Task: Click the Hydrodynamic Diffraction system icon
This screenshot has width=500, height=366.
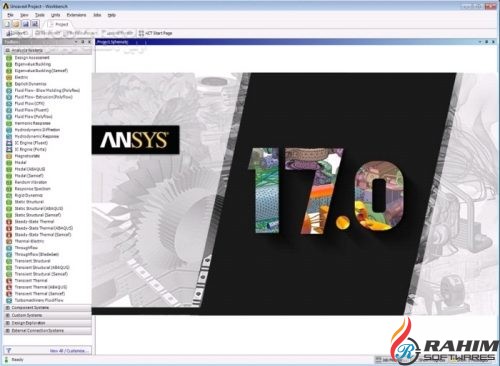Action: click(9, 130)
